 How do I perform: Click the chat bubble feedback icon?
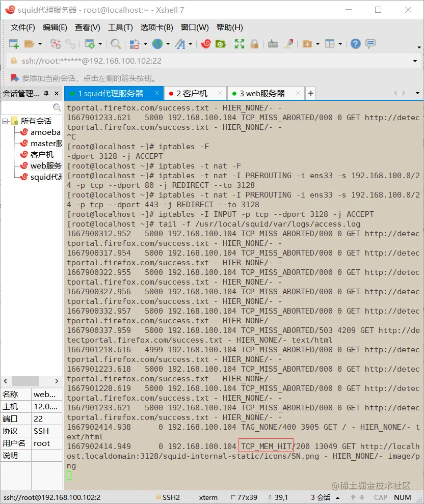pyautogui.click(x=370, y=44)
